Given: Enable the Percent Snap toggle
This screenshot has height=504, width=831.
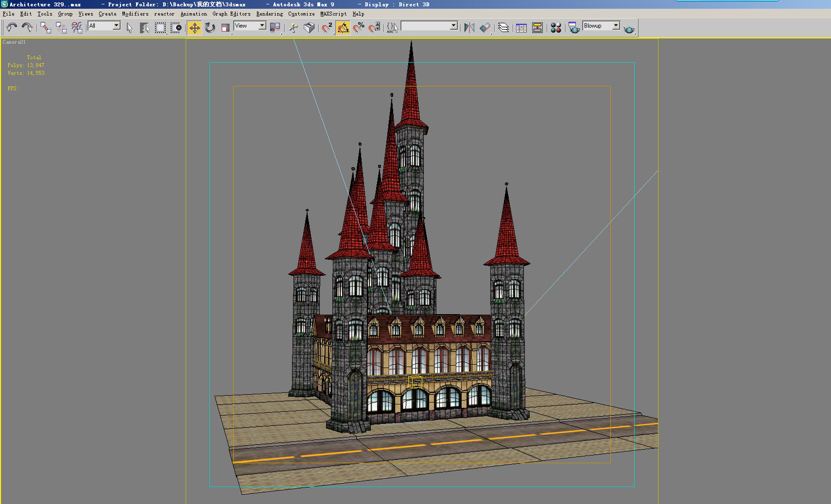Looking at the screenshot, I should coord(359,28).
